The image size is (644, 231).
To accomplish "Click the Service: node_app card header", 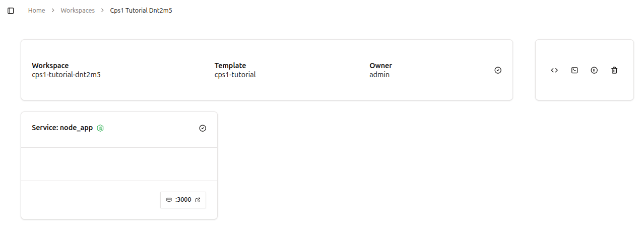I will [x=119, y=128].
